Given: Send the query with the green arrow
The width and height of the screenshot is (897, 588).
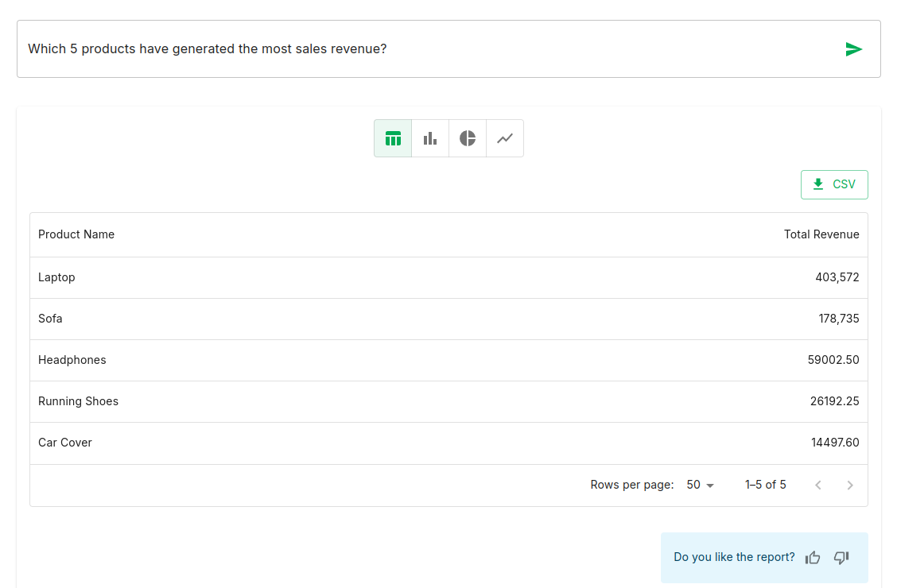Looking at the screenshot, I should coord(853,49).
